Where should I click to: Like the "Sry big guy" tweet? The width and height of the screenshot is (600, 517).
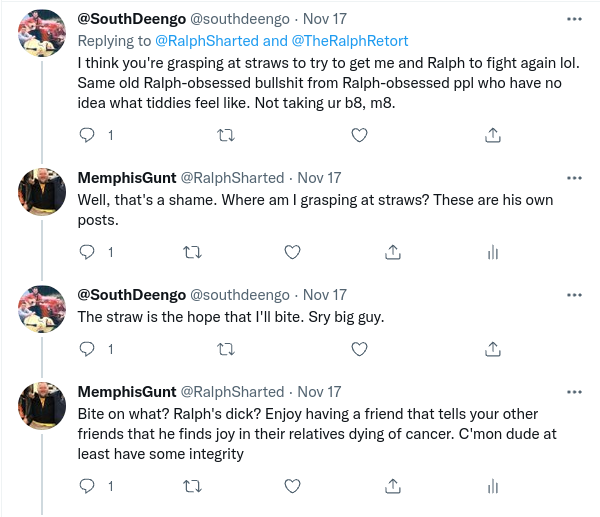[359, 349]
